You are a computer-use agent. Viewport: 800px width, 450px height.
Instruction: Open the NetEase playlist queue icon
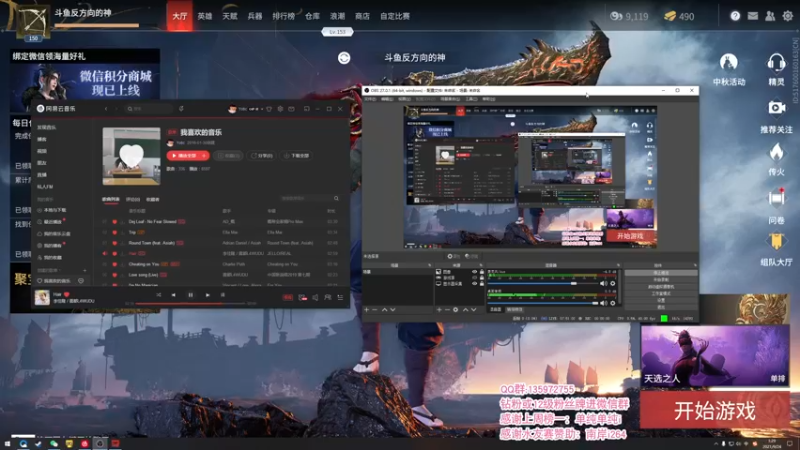coord(340,297)
